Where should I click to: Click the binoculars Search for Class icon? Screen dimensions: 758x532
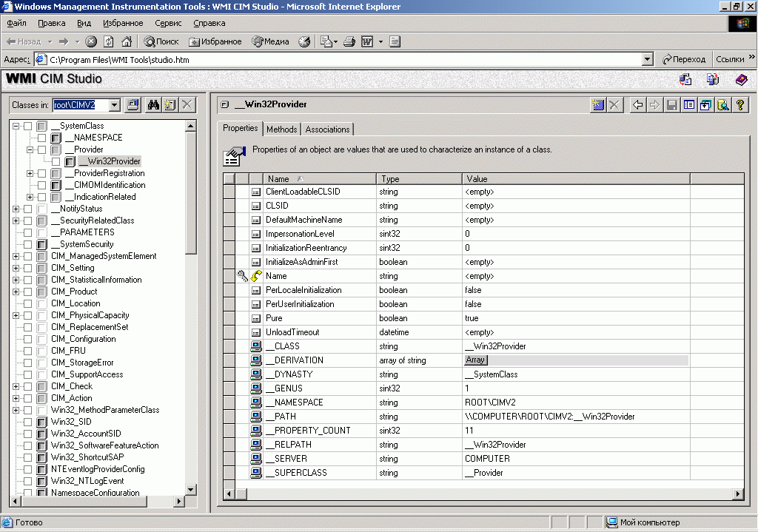pos(154,105)
